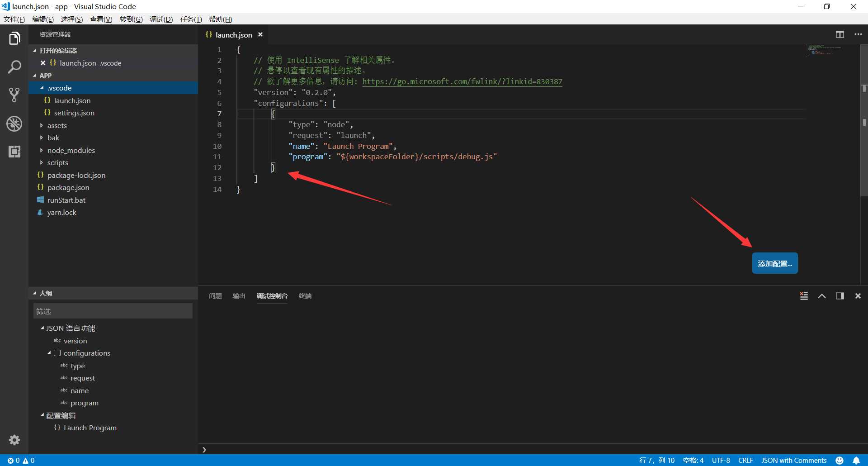
Task: Show errors and warnings count
Action: pyautogui.click(x=21, y=460)
